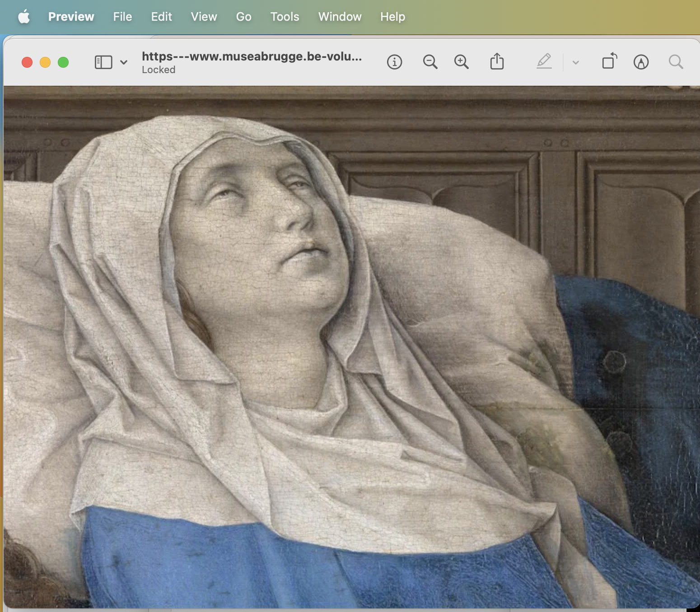Rotate the image left
Image resolution: width=700 pixels, height=612 pixels.
[609, 61]
